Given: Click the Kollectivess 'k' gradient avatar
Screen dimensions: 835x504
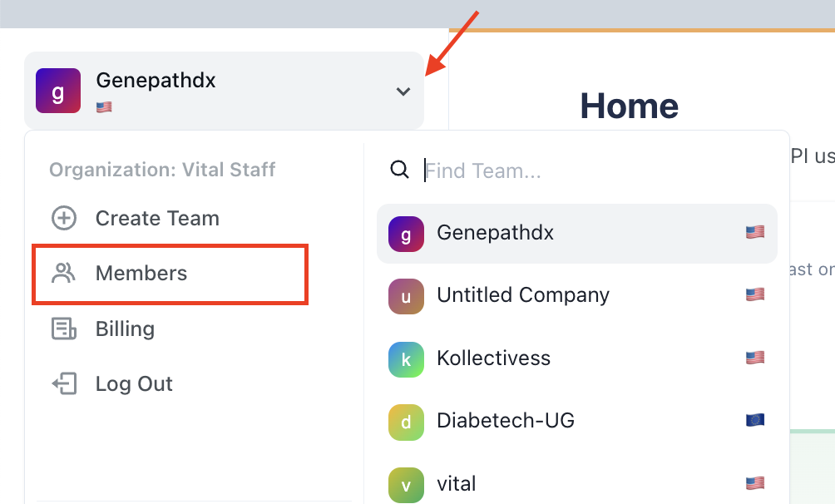Looking at the screenshot, I should [x=406, y=358].
